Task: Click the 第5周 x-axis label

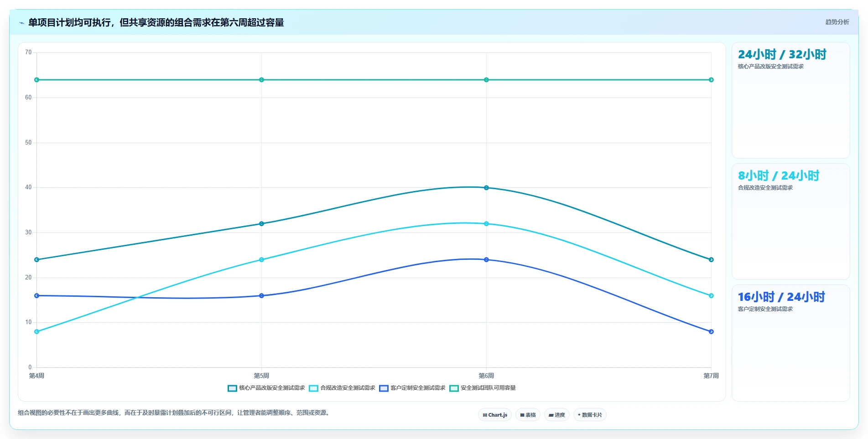Action: (x=261, y=376)
